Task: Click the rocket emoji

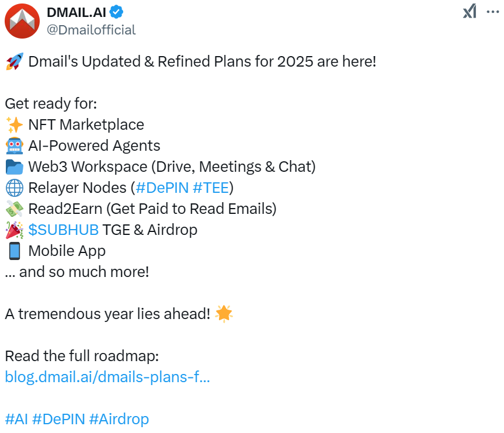Action: click(x=15, y=61)
